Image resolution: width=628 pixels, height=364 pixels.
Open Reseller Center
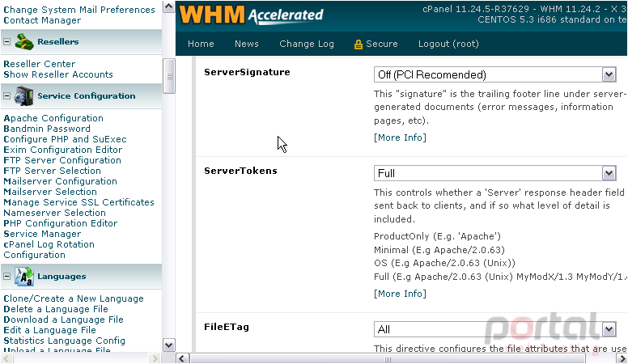[39, 64]
